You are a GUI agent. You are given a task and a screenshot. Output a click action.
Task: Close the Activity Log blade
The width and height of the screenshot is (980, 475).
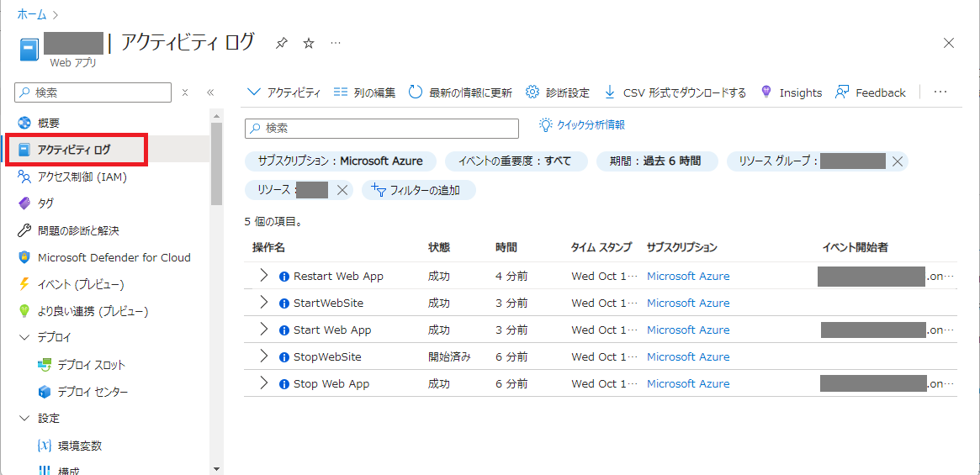(949, 43)
